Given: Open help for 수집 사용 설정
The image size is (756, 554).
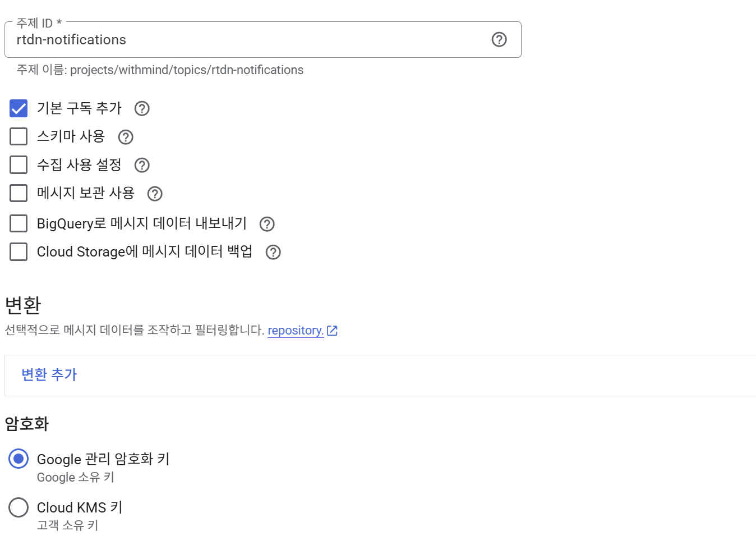Looking at the screenshot, I should pyautogui.click(x=142, y=165).
